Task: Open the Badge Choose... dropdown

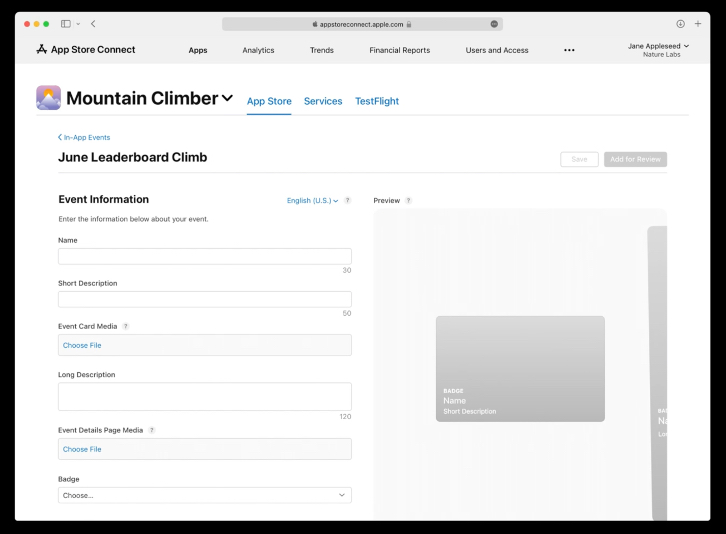Action: [x=205, y=495]
